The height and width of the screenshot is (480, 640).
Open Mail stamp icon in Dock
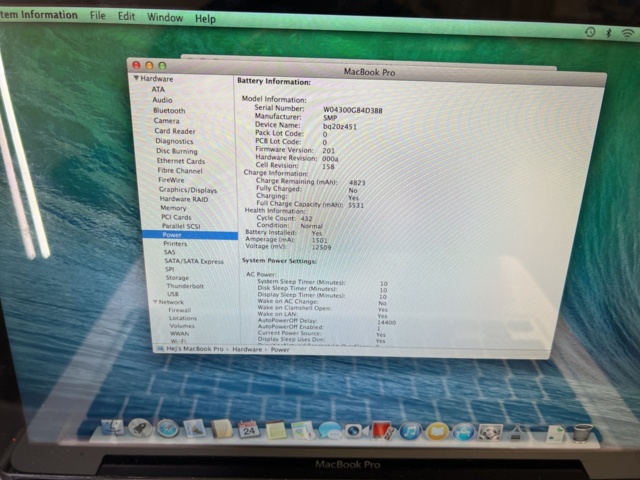195,428
